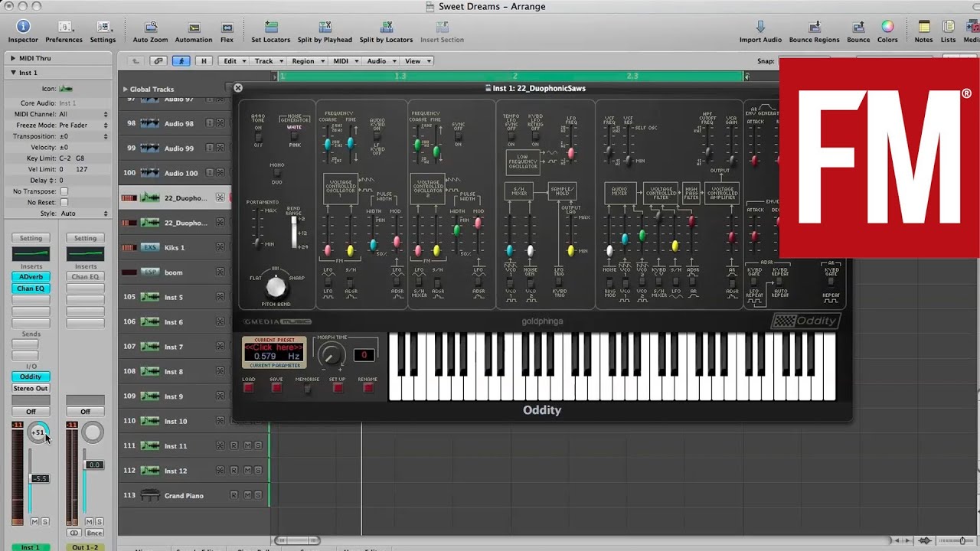Click the Hierarchy back arrow button
The height and width of the screenshot is (551, 980).
coord(136,61)
